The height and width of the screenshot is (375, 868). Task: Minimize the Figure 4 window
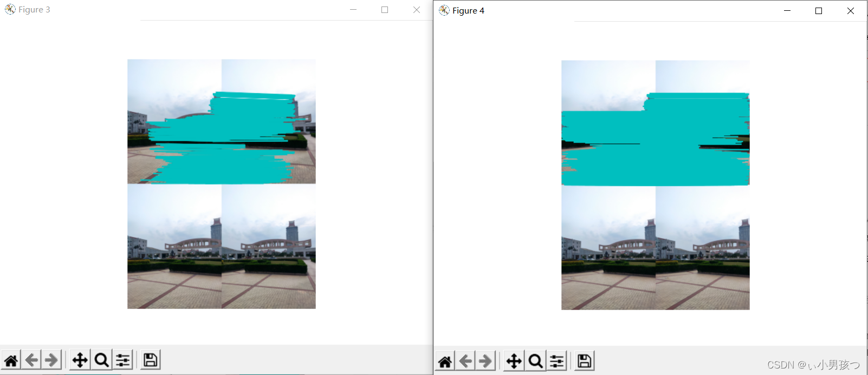pos(787,11)
